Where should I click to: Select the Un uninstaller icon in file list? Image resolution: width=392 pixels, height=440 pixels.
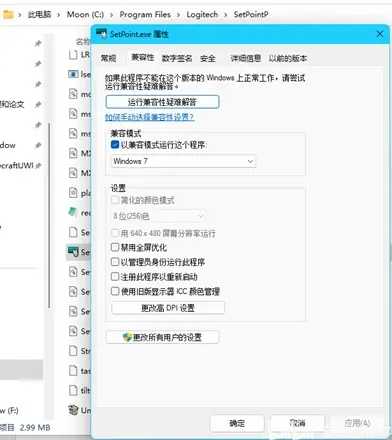pyautogui.click(x=73, y=410)
